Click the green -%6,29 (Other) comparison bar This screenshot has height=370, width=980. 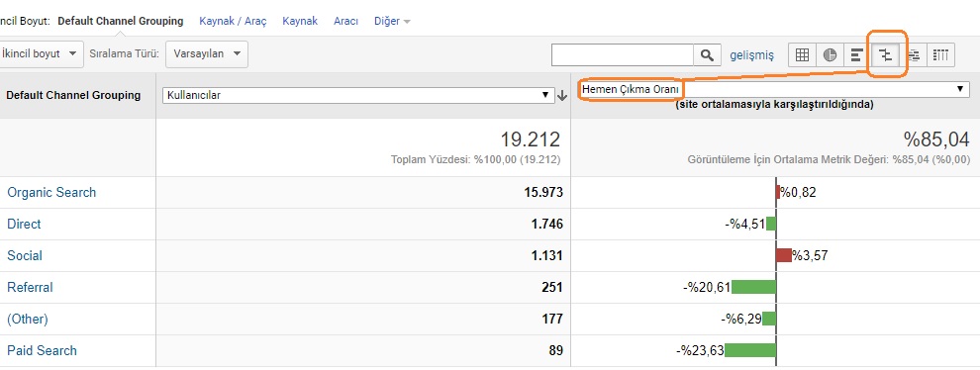[769, 319]
